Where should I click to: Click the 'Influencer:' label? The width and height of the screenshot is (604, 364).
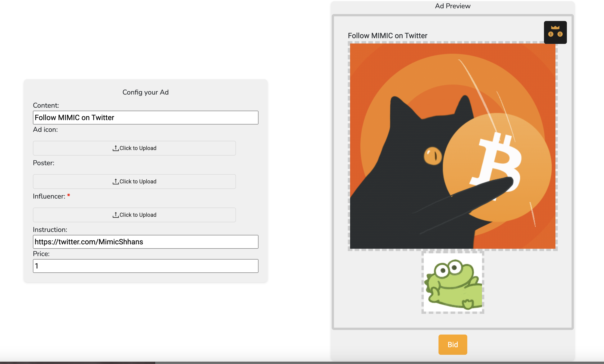tap(49, 196)
